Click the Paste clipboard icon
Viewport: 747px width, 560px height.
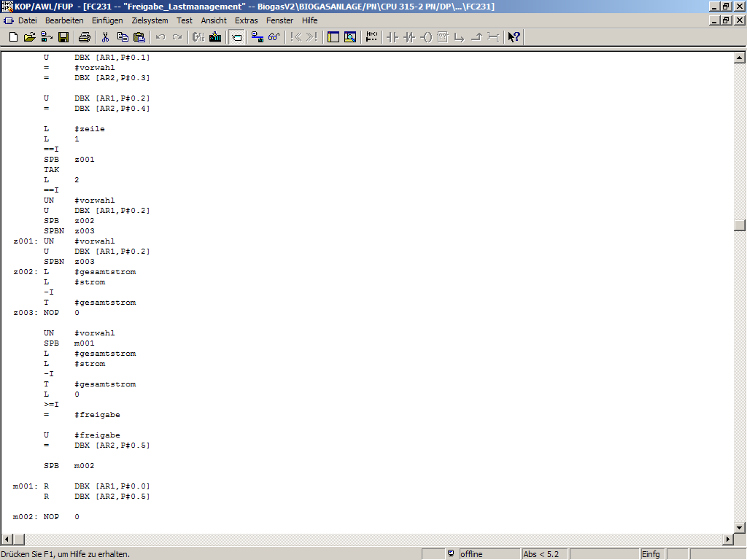click(139, 37)
